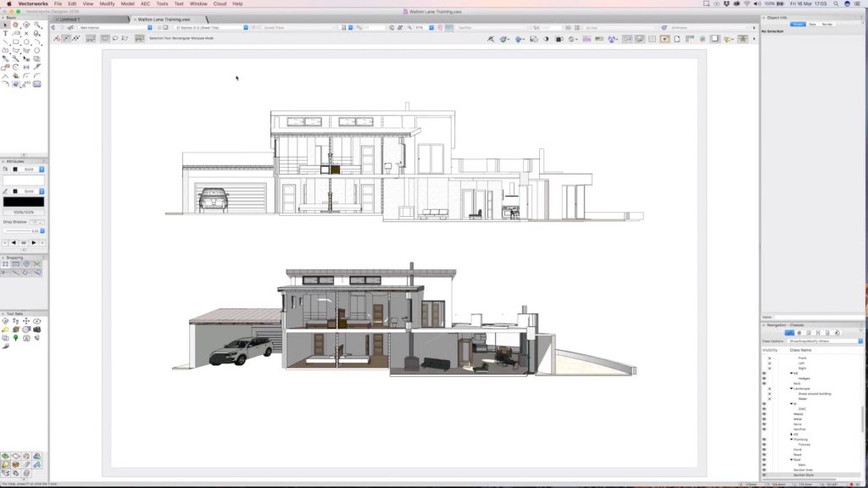This screenshot has height=488, width=868.
Task: Click the Pan tool icon
Action: tap(14, 25)
